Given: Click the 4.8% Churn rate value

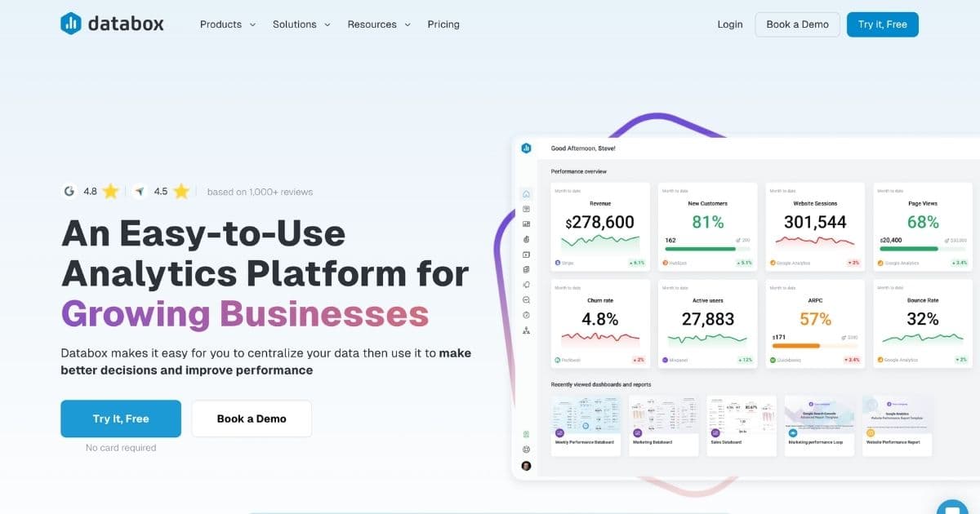Looking at the screenshot, I should pos(600,319).
